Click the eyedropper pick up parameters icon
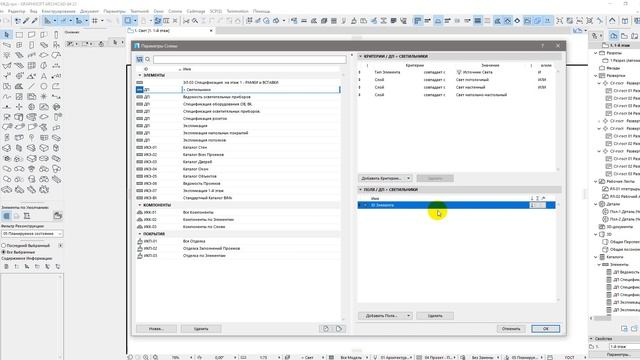Viewport: 640px width, 360px height. pyautogui.click(x=26, y=20)
